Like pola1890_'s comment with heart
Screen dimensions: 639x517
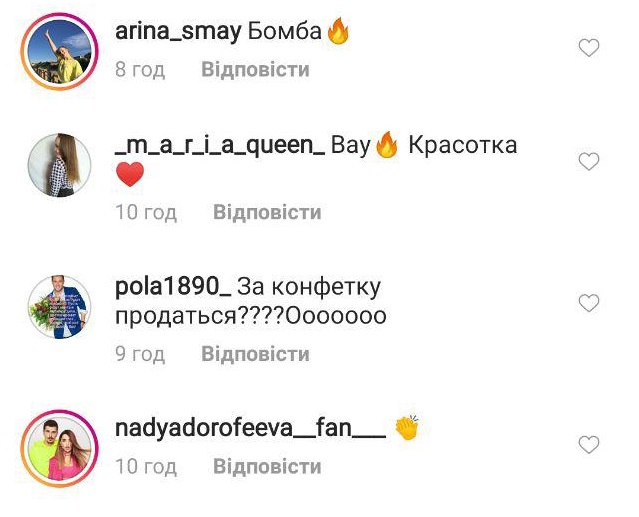pos(589,303)
